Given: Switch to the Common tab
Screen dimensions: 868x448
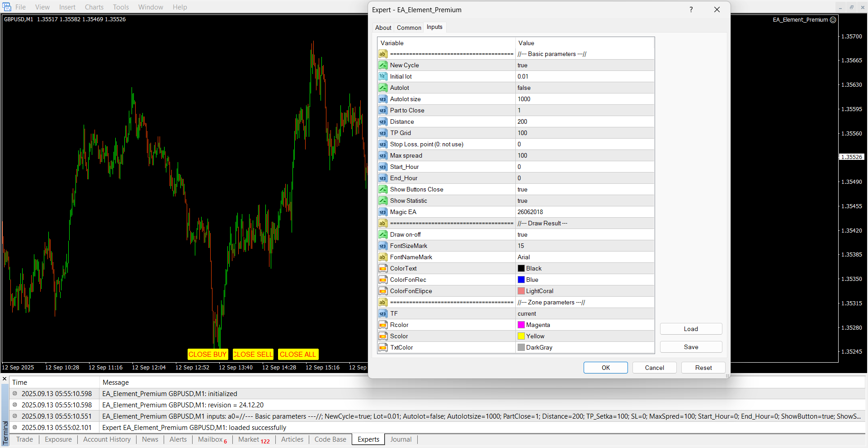Looking at the screenshot, I should [x=409, y=28].
